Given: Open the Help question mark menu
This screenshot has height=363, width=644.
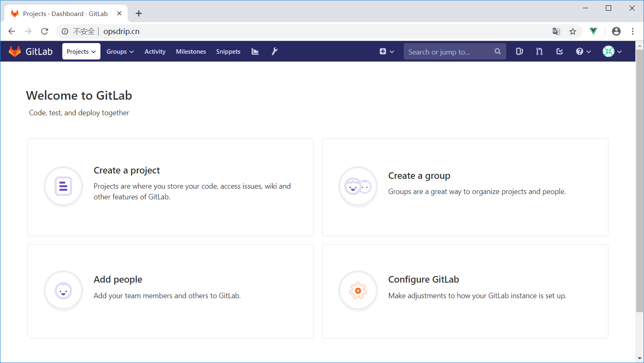Looking at the screenshot, I should coord(583,51).
